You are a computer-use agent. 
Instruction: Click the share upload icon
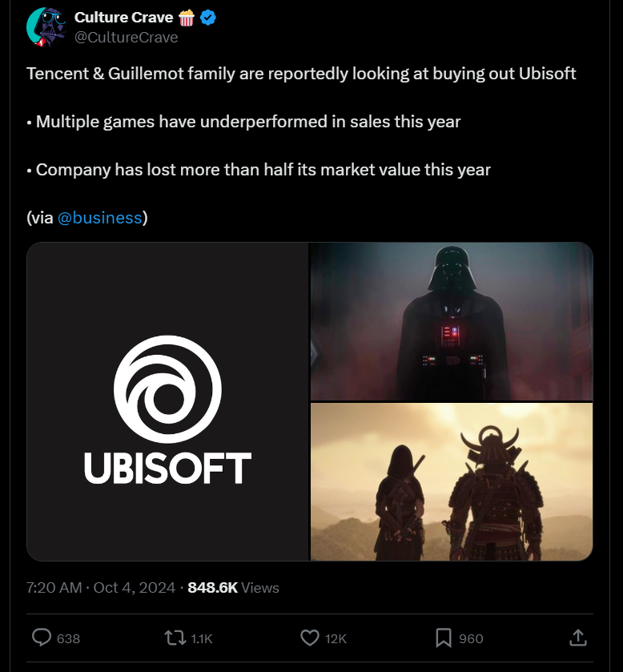point(578,638)
